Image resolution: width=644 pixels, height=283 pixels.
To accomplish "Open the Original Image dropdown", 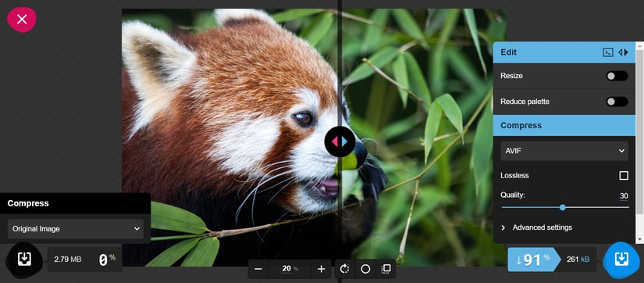I will pos(76,229).
